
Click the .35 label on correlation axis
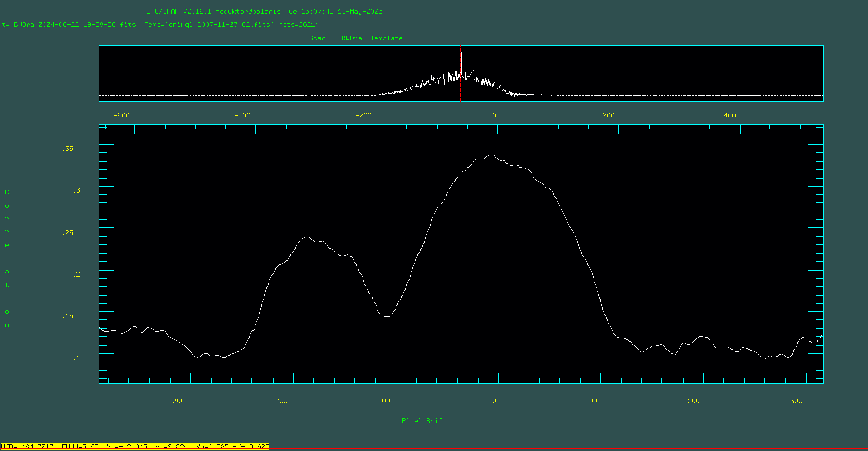click(x=68, y=149)
